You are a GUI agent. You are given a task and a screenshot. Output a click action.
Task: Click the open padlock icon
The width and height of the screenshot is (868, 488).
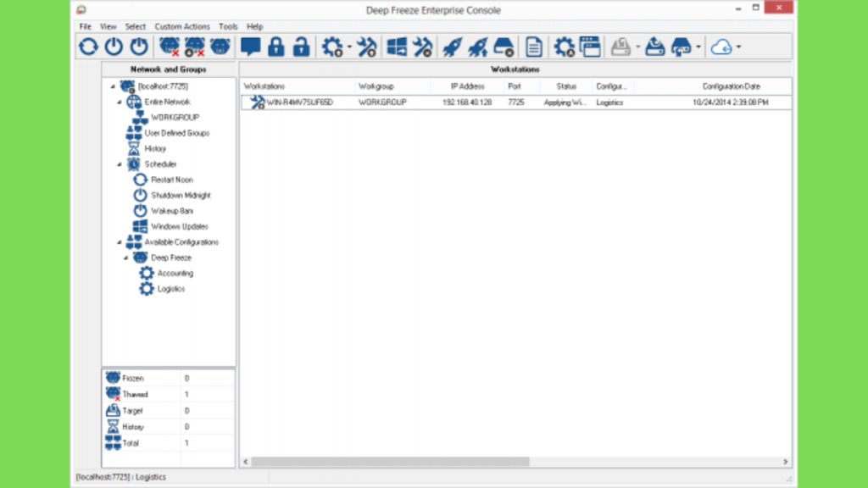point(301,47)
